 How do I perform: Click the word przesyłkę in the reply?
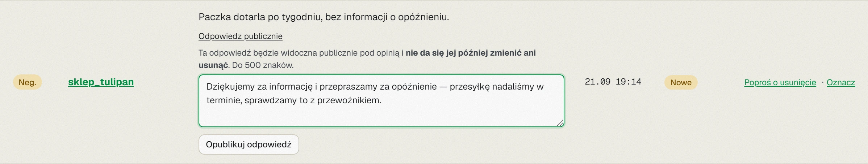pos(470,87)
